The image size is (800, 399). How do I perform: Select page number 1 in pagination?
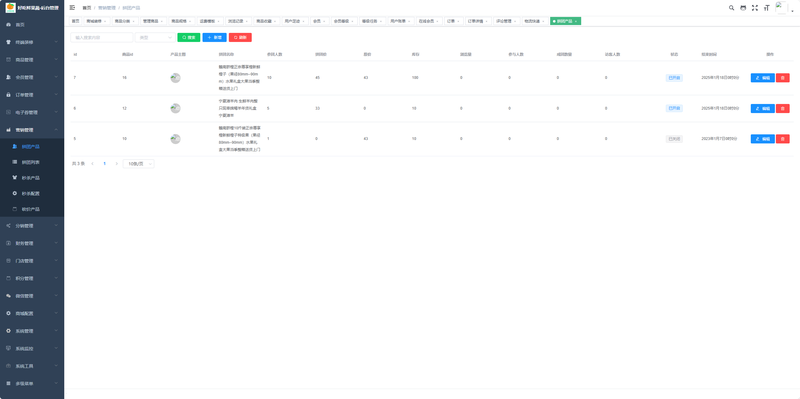pyautogui.click(x=105, y=164)
